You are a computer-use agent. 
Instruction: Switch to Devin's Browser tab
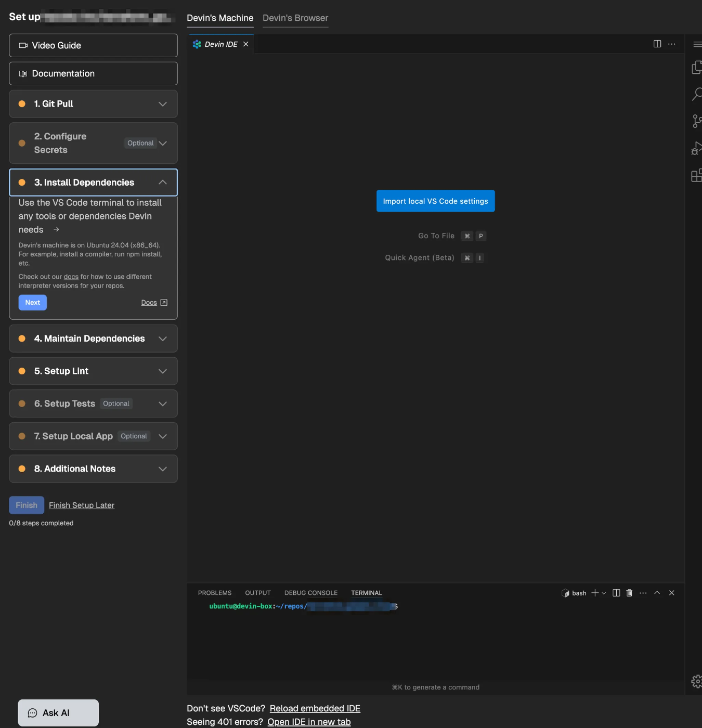(x=295, y=18)
